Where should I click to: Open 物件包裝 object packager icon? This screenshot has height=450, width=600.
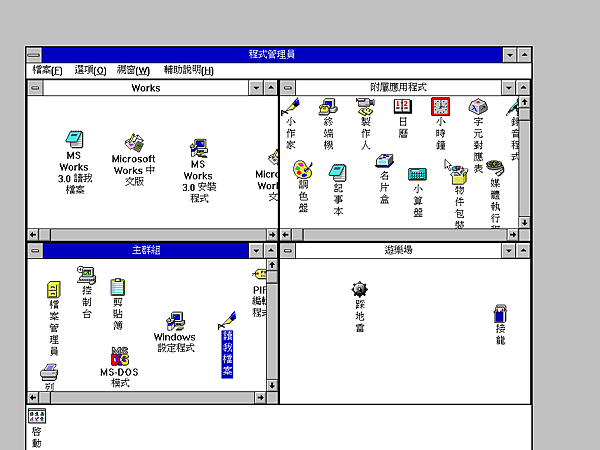[459, 175]
